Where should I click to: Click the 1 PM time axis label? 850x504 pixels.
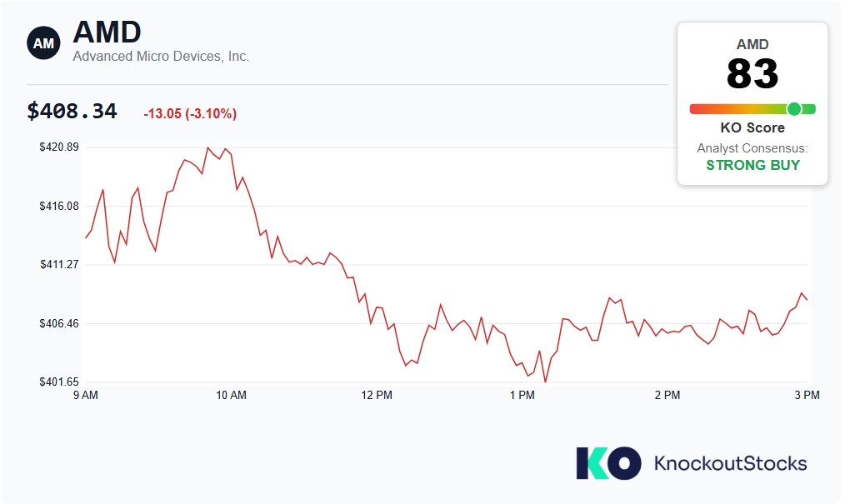522,395
